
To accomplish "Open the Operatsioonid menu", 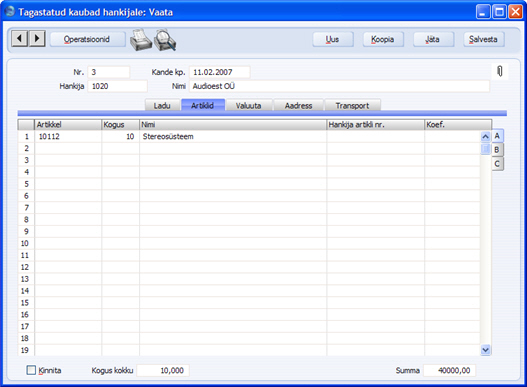I will pyautogui.click(x=87, y=39).
